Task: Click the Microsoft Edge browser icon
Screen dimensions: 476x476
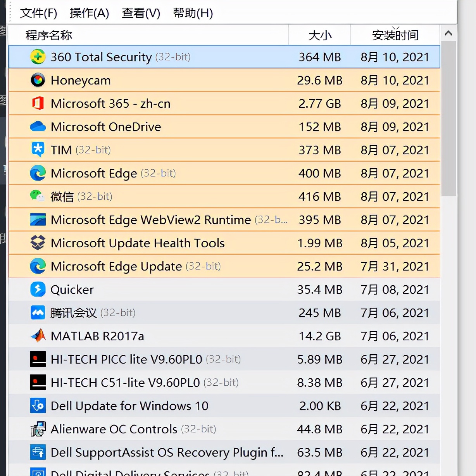Action: (38, 173)
